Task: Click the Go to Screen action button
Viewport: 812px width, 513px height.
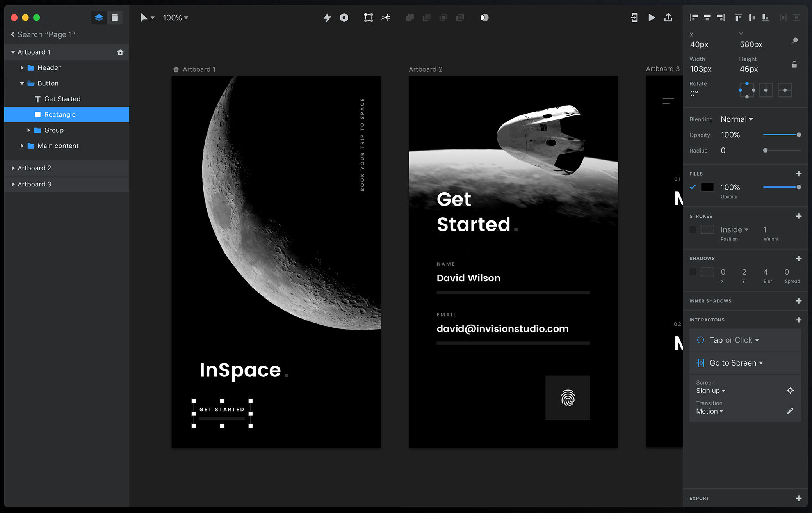Action: (x=734, y=363)
